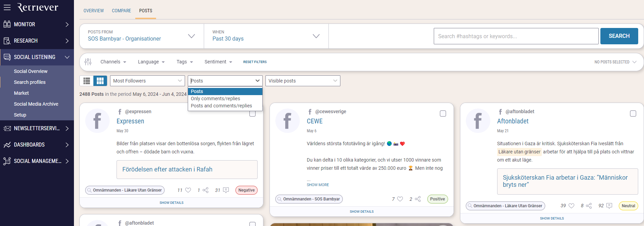Show details for Aftonbladet May 21 post
Image resolution: width=644 pixels, height=226 pixels.
tap(552, 219)
